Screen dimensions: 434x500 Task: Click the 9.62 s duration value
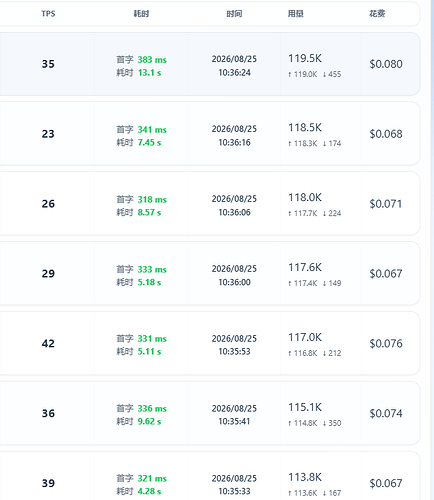(x=149, y=422)
